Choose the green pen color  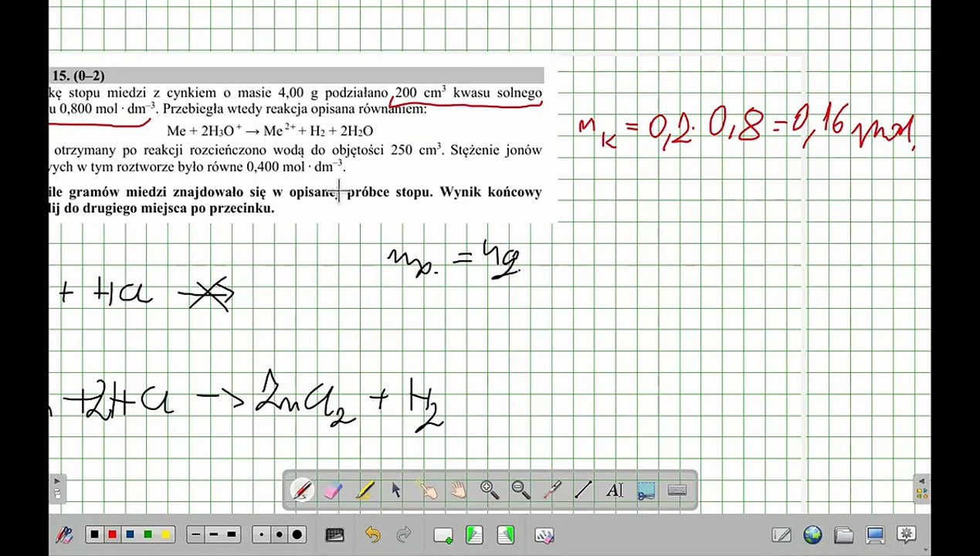(148, 534)
